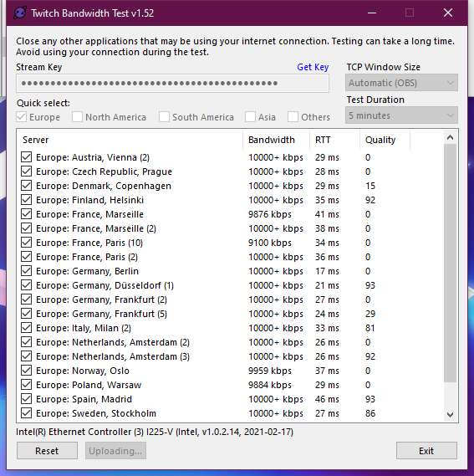474x476 pixels.
Task: Uncheck the Czech Republic, Prague server
Action: point(27,171)
